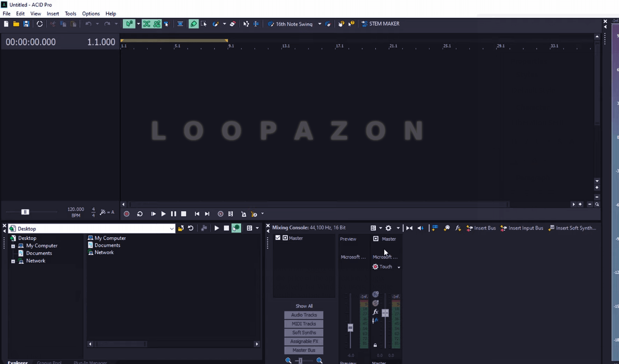
Task: Switch to the Groove Pool tab
Action: (x=49, y=363)
